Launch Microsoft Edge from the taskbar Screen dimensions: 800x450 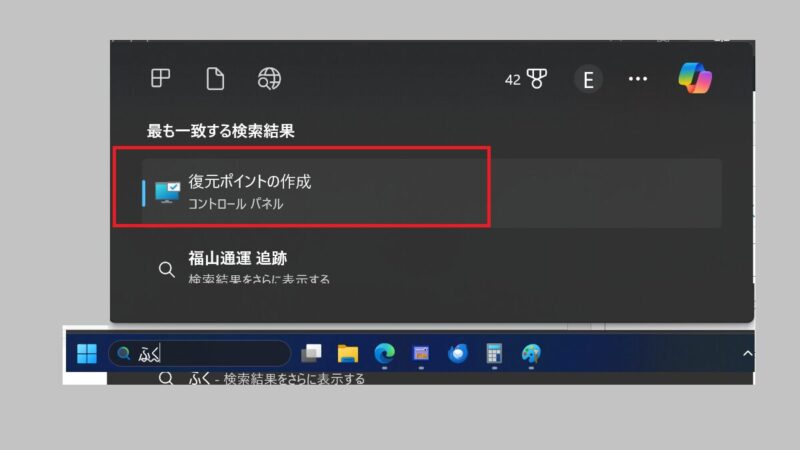point(385,353)
